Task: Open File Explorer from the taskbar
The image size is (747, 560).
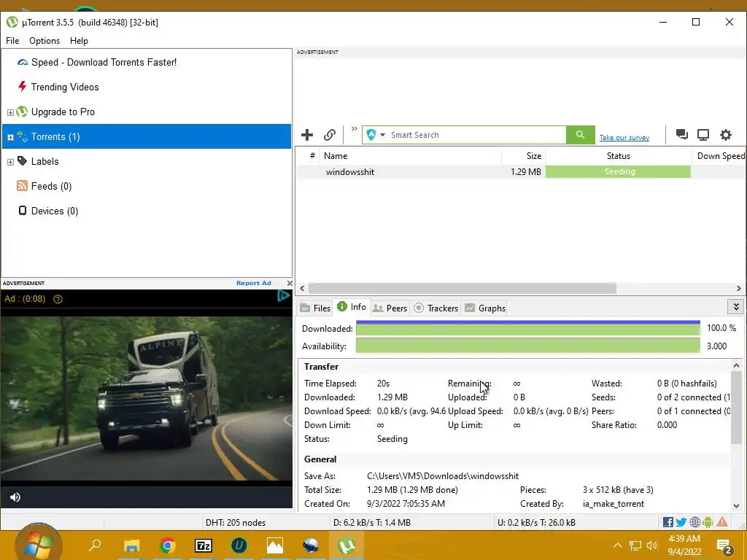Action: (131, 545)
